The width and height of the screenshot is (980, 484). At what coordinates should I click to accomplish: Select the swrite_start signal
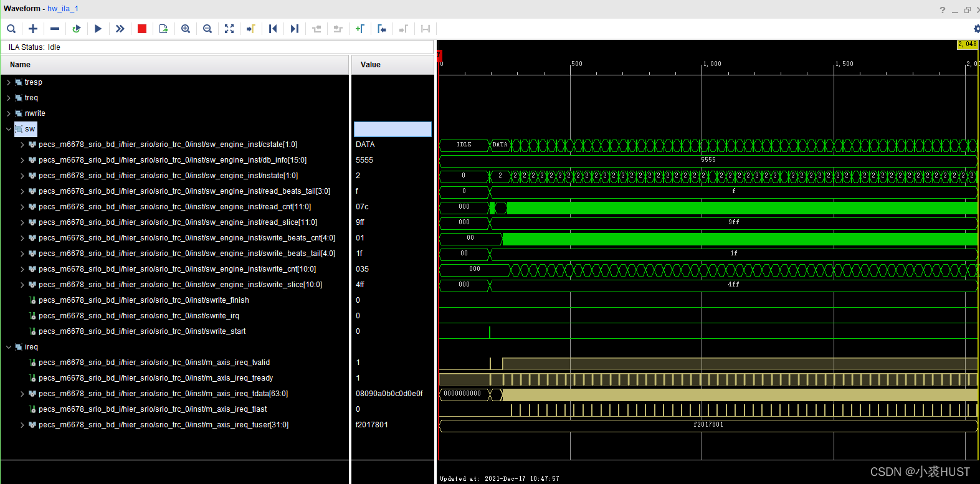142,331
